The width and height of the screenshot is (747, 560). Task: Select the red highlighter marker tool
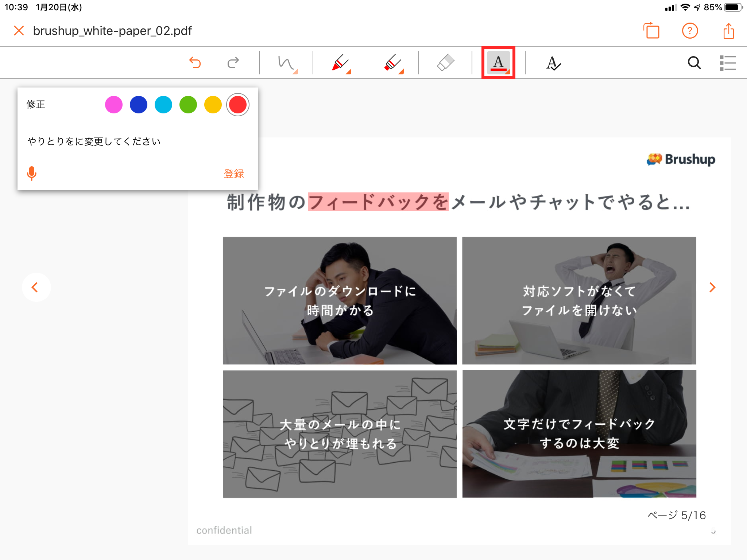tap(393, 63)
